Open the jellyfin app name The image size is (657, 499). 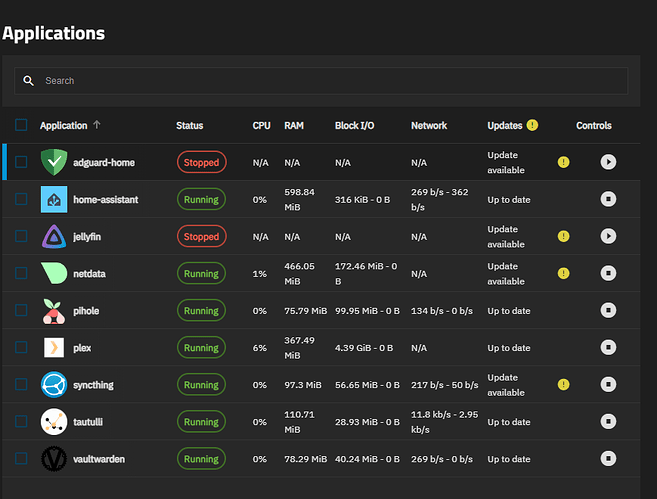click(x=87, y=237)
